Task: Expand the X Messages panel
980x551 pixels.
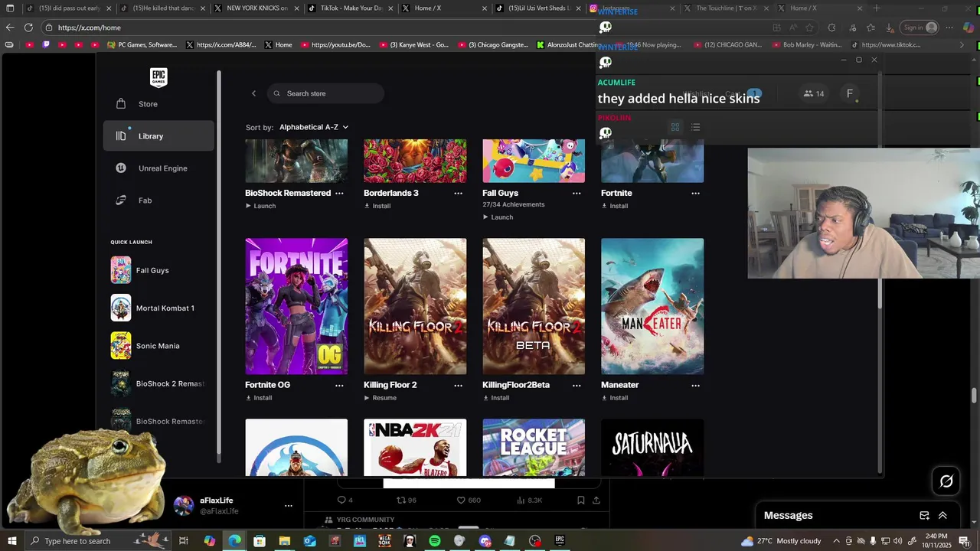Action: point(942,516)
